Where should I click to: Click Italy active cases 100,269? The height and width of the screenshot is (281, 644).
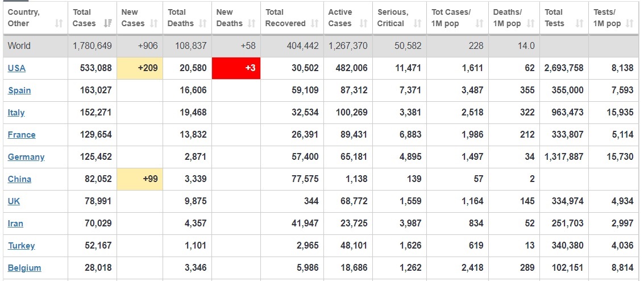point(352,112)
